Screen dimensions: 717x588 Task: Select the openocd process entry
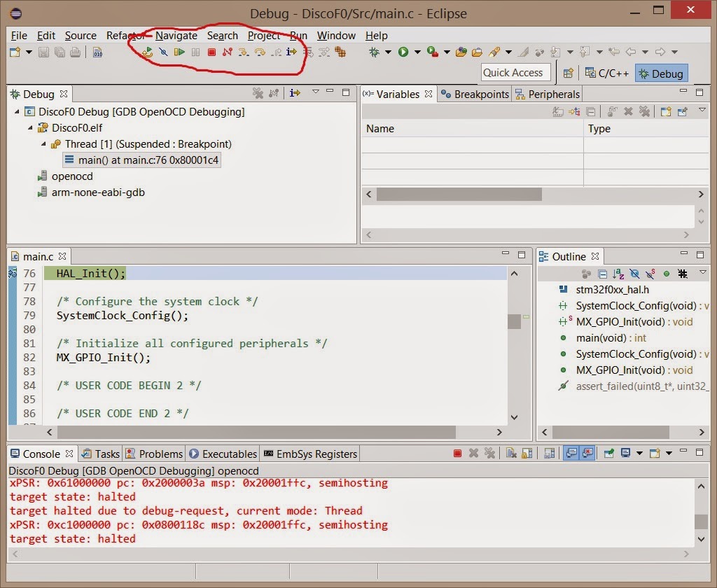pyautogui.click(x=65, y=176)
